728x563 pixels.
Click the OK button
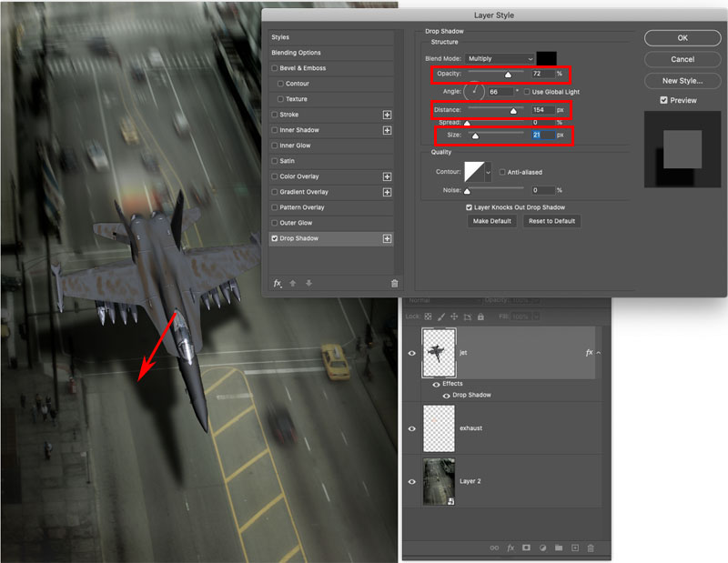point(682,38)
